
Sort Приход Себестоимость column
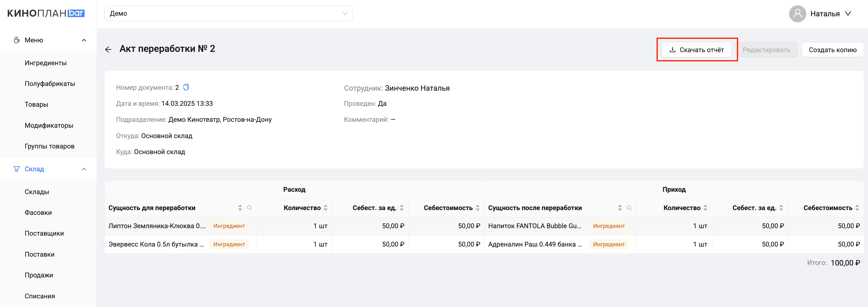click(x=857, y=208)
